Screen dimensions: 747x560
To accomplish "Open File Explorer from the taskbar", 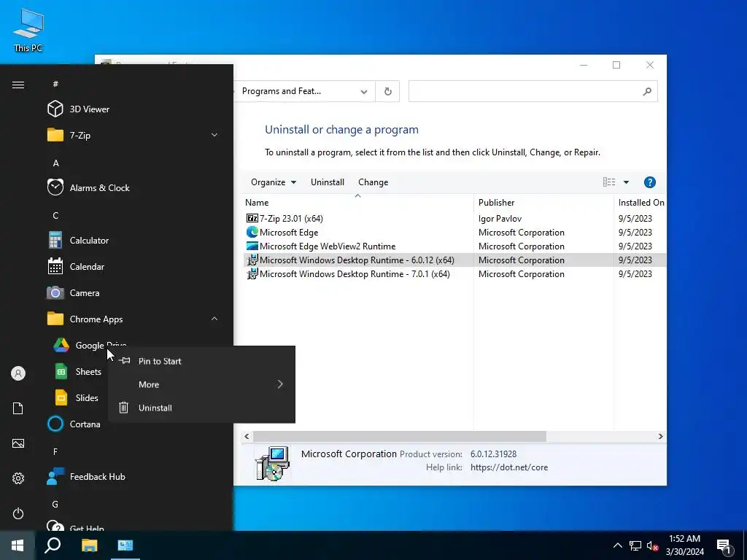I will [89, 545].
